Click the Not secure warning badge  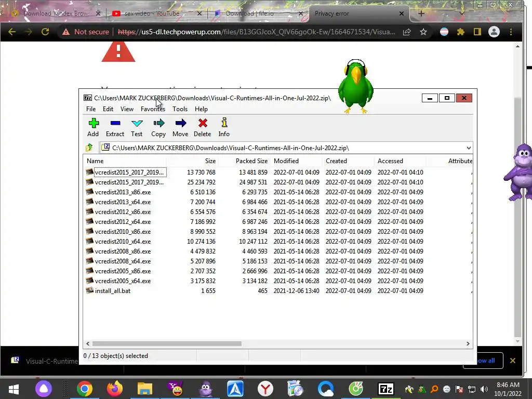pos(86,32)
